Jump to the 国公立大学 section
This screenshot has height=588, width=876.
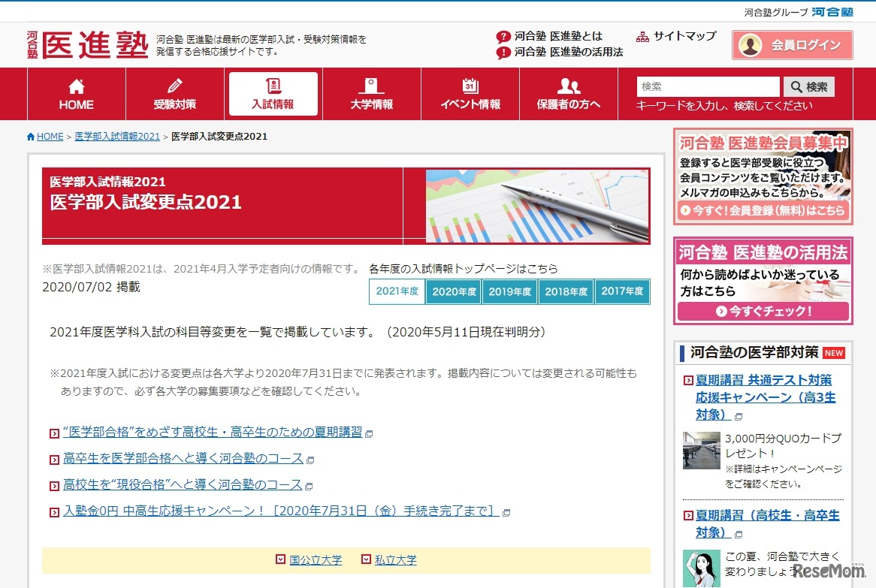(x=316, y=560)
